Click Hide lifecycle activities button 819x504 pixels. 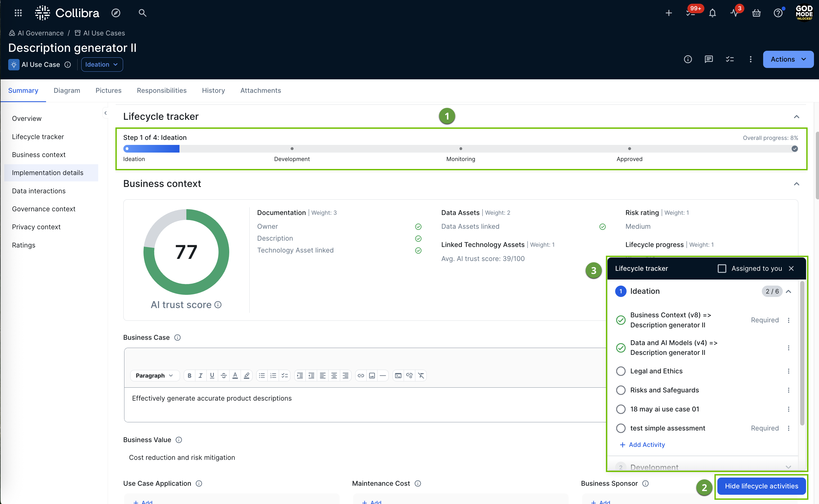coord(761,486)
